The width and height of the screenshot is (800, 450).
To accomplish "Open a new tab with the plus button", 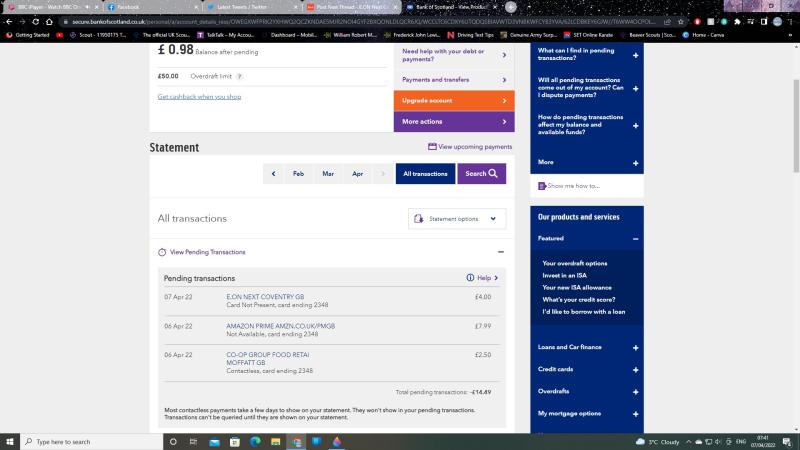I will pos(511,7).
